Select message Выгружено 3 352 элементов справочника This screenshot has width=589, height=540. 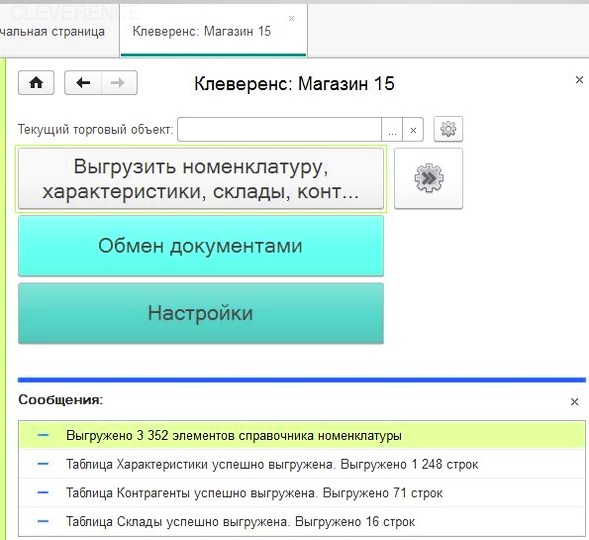click(302, 436)
